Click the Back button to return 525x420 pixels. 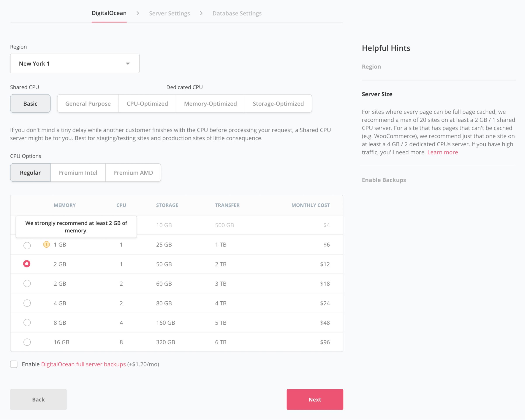38,399
